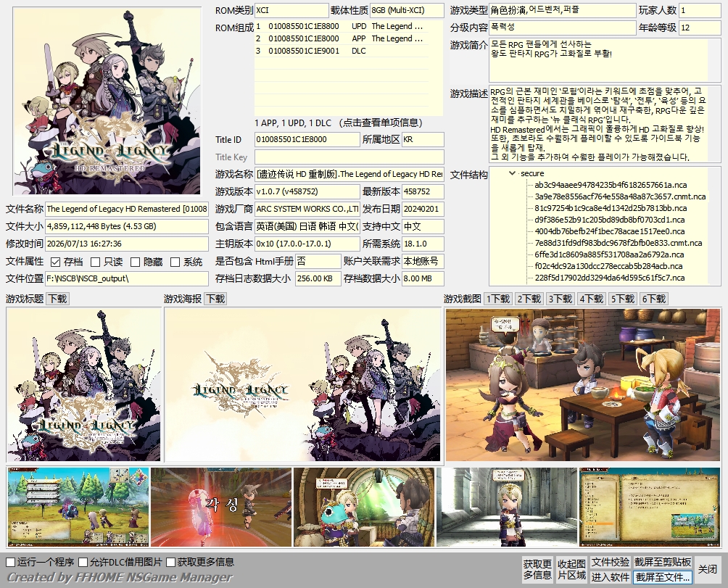The width and height of the screenshot is (728, 588).
Task: Click the wide game poster image
Action: point(302,385)
